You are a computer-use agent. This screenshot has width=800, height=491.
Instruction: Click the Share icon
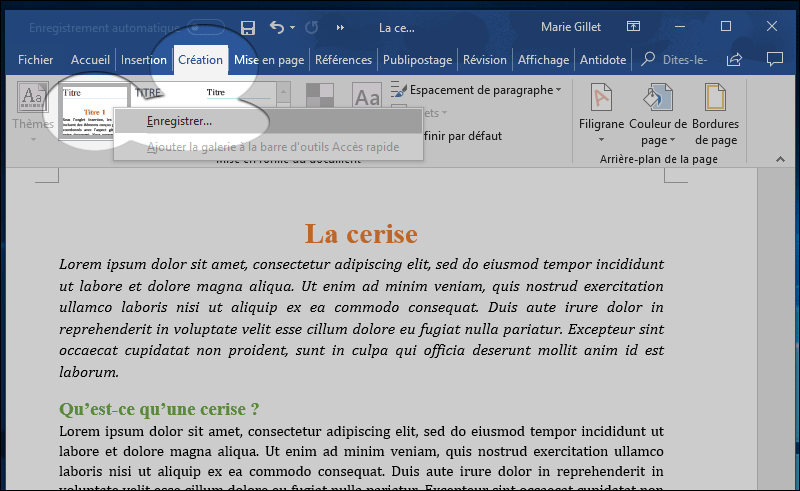point(734,59)
